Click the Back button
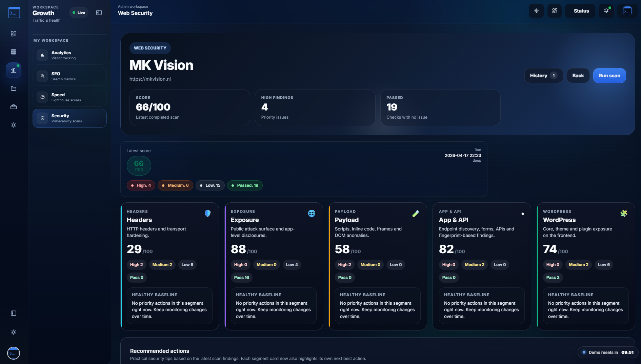The image size is (641, 364). [x=578, y=76]
